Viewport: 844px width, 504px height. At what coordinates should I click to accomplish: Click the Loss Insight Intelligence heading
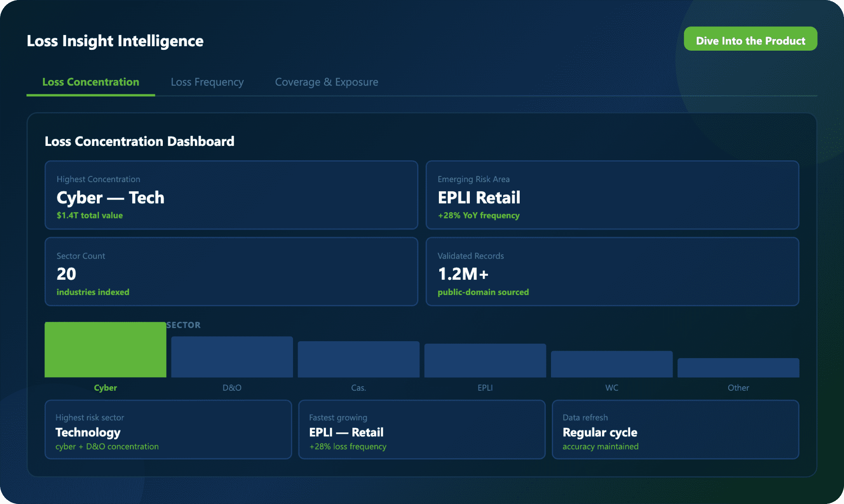(x=115, y=41)
